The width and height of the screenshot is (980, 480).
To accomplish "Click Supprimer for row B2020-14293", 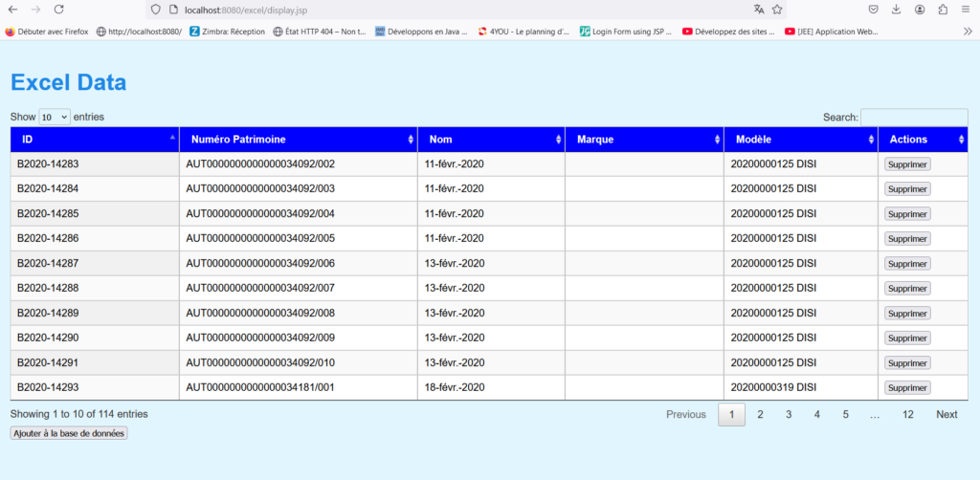I will click(906, 388).
